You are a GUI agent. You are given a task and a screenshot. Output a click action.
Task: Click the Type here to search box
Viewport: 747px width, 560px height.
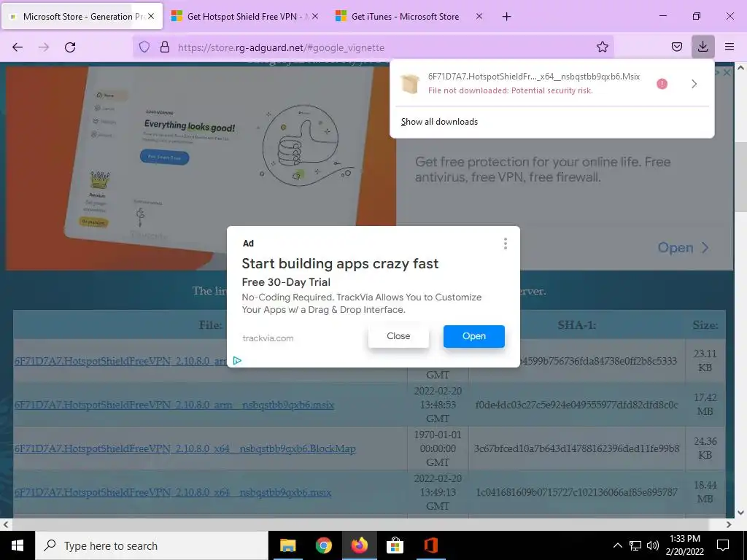[152, 545]
